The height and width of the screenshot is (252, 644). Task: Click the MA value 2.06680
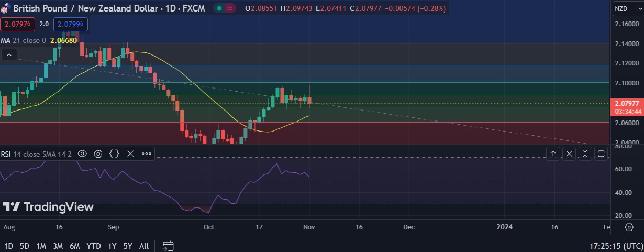(64, 40)
